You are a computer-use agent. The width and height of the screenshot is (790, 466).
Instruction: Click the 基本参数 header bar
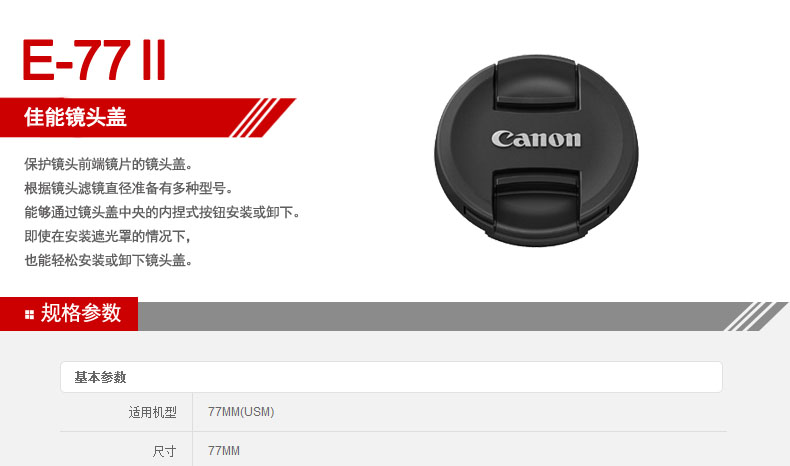[x=391, y=377]
